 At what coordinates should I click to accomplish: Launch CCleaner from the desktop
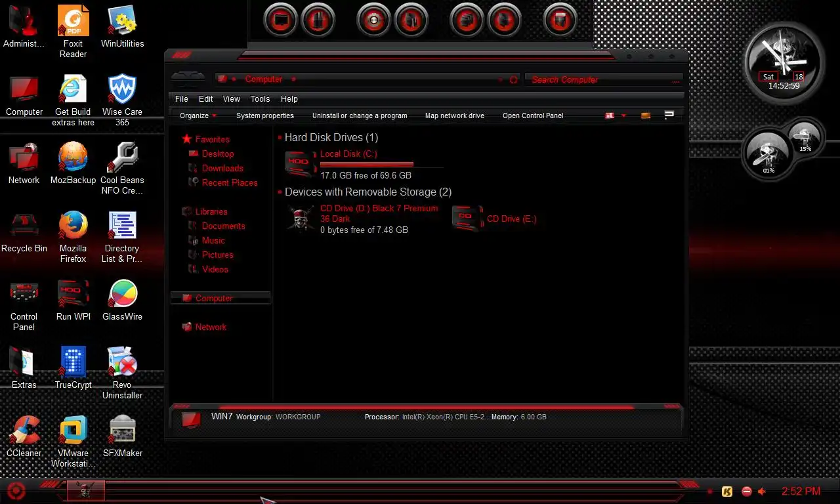click(24, 436)
